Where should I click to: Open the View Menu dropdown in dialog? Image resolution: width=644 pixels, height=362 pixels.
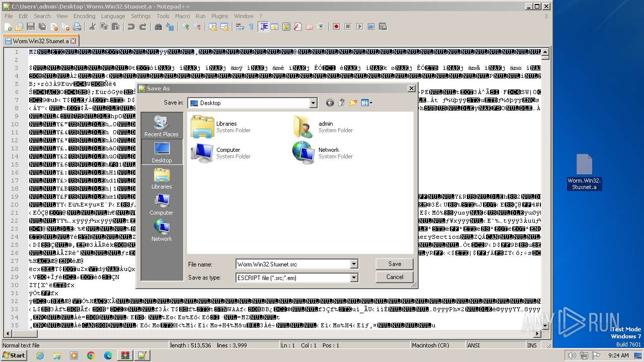tap(367, 103)
